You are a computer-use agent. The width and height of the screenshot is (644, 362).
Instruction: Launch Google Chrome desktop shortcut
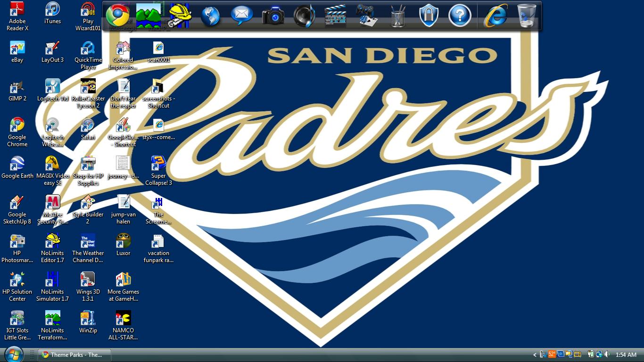(17, 132)
